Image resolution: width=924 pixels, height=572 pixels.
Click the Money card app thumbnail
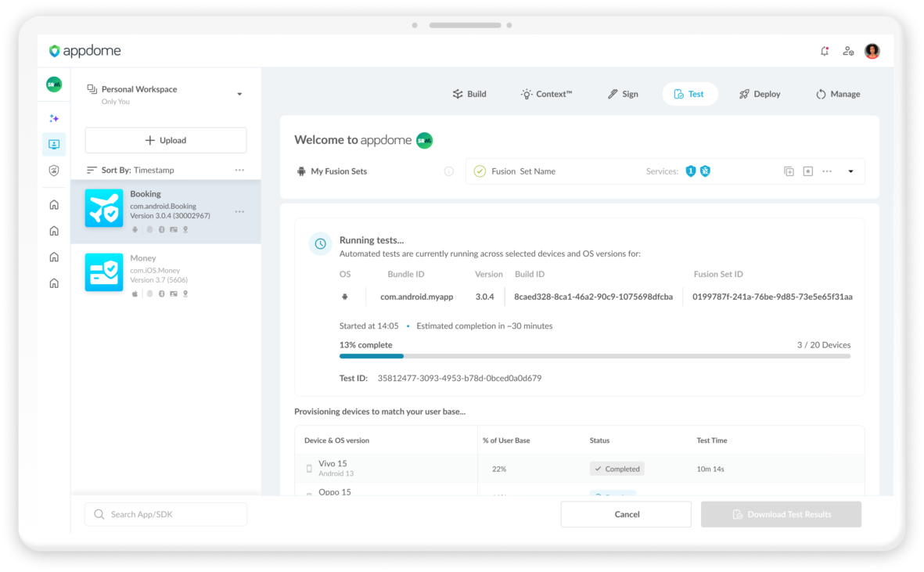tap(104, 272)
